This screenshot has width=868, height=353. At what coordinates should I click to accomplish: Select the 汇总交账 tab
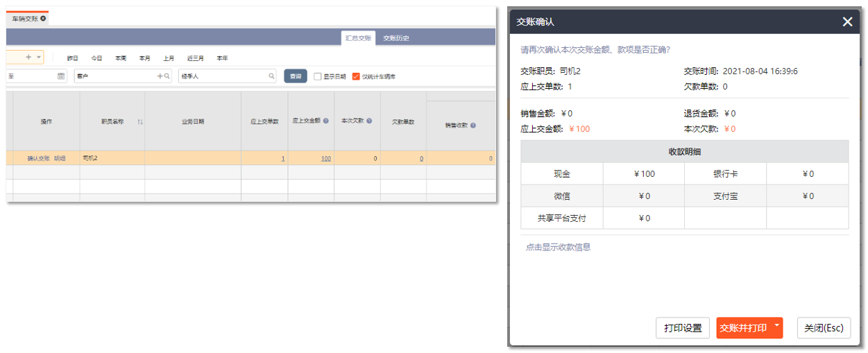tap(358, 38)
